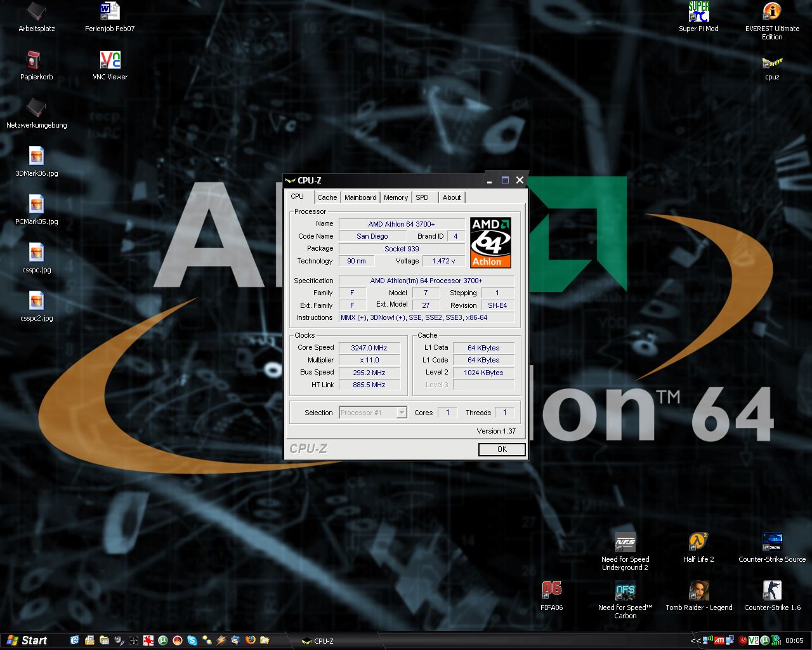
Task: Launch the FIFA06 shortcut
Action: pos(551,595)
